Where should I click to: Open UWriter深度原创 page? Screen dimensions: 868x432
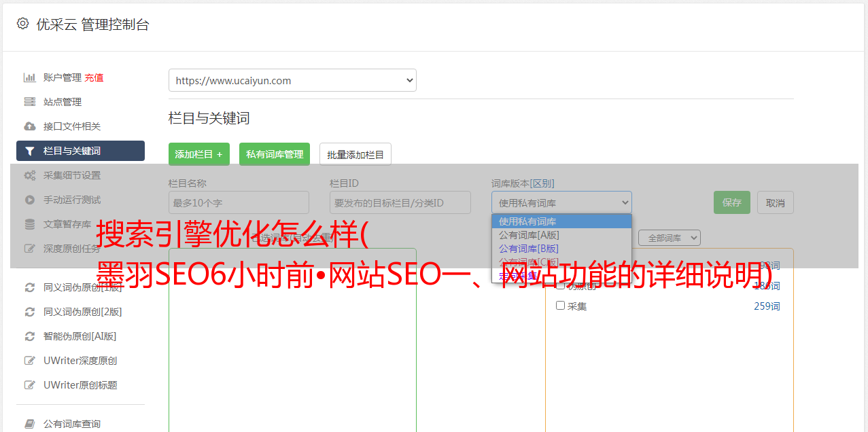pos(80,361)
